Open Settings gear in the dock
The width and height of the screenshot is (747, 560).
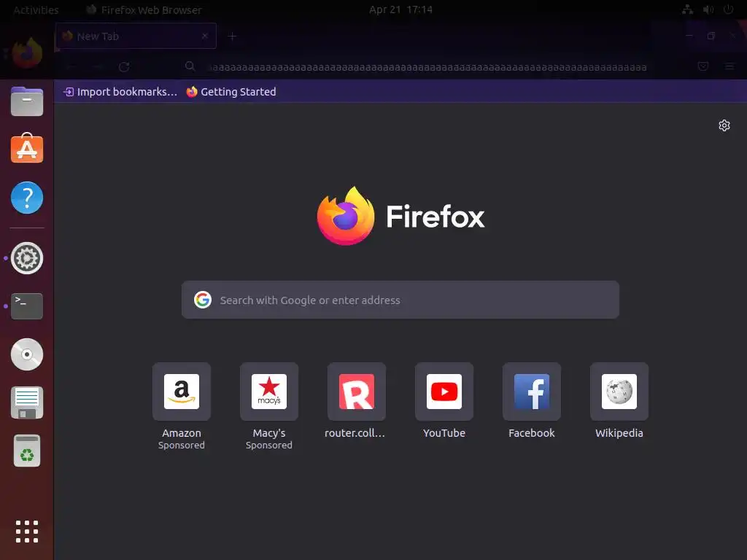(27, 258)
